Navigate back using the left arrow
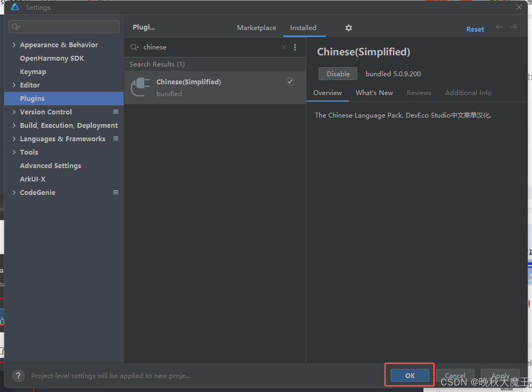This screenshot has width=532, height=392. pyautogui.click(x=499, y=27)
